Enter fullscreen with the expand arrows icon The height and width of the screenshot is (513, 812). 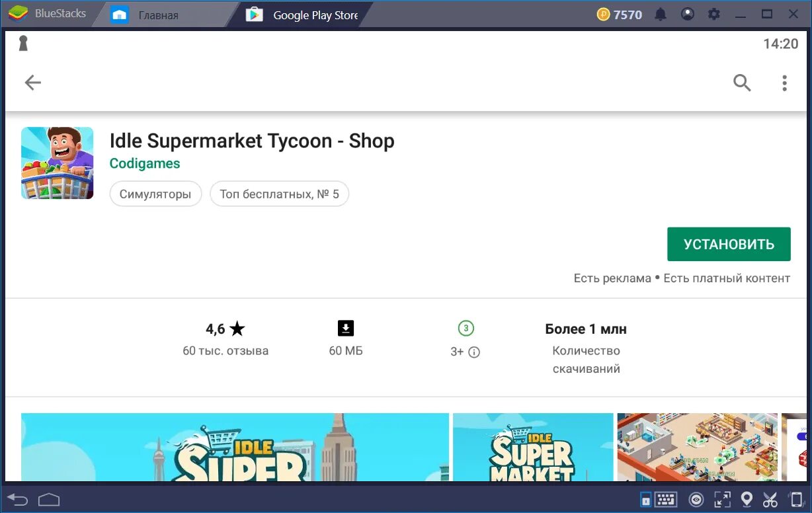(x=723, y=499)
